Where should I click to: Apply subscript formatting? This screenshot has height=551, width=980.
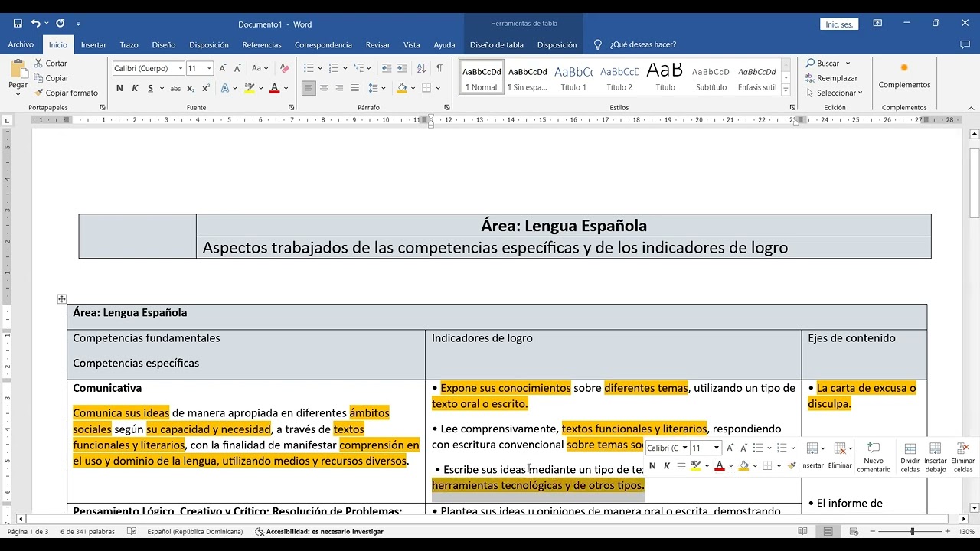191,88
